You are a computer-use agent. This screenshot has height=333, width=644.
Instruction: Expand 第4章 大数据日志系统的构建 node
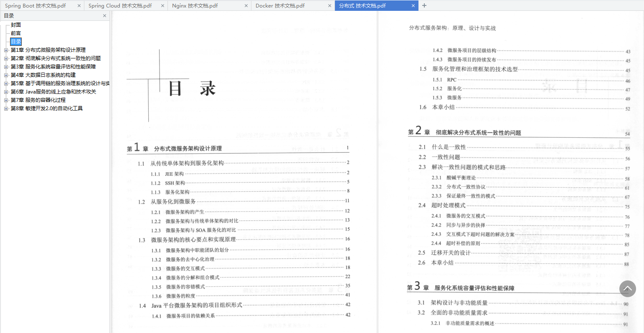6,75
